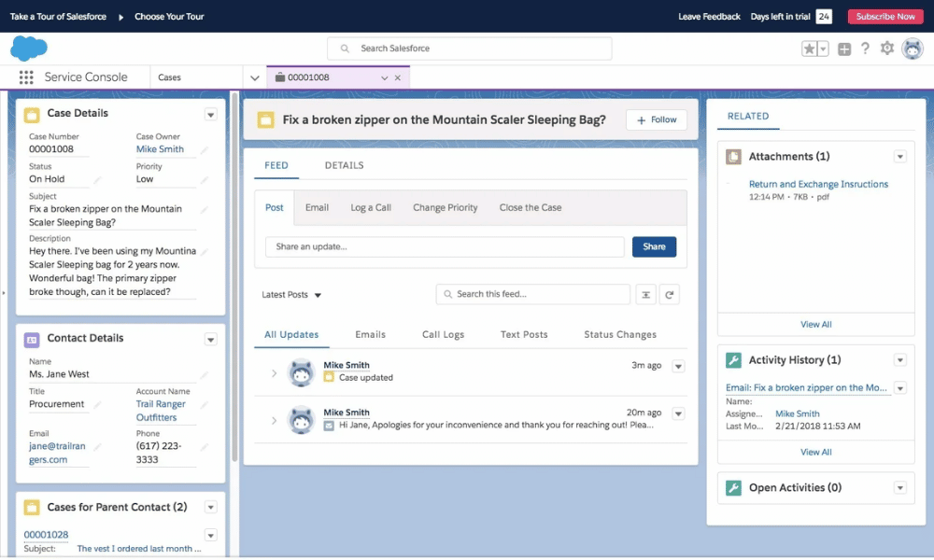The width and height of the screenshot is (934, 560).
Task: Select the Close the Case tab
Action: (x=531, y=208)
